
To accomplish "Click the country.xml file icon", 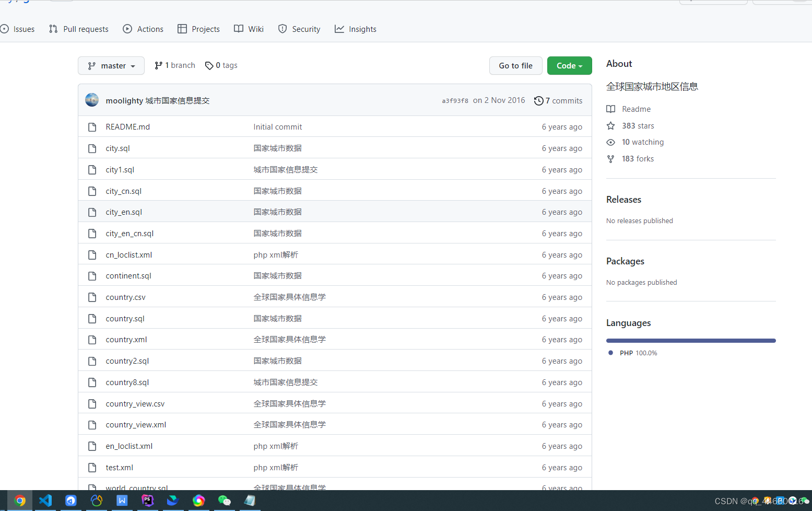I will point(92,340).
